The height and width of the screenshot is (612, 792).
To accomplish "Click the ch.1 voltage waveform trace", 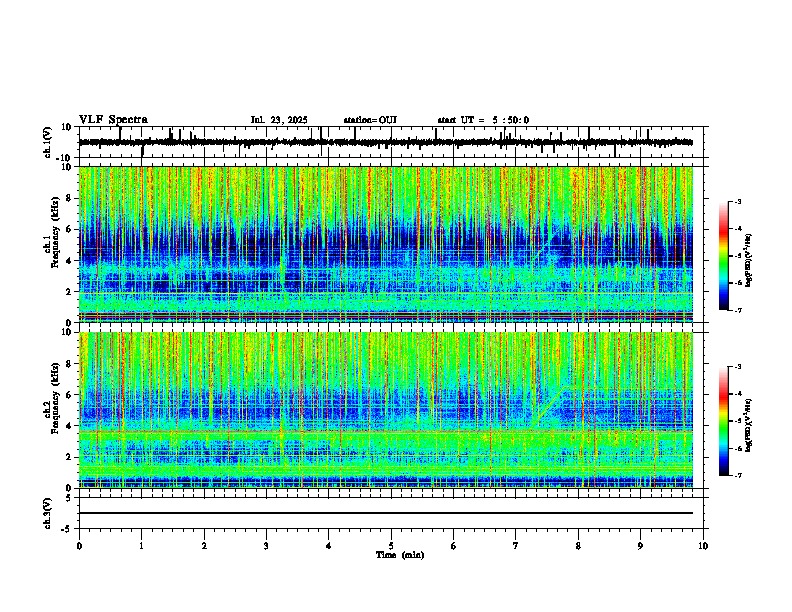I will [x=386, y=142].
